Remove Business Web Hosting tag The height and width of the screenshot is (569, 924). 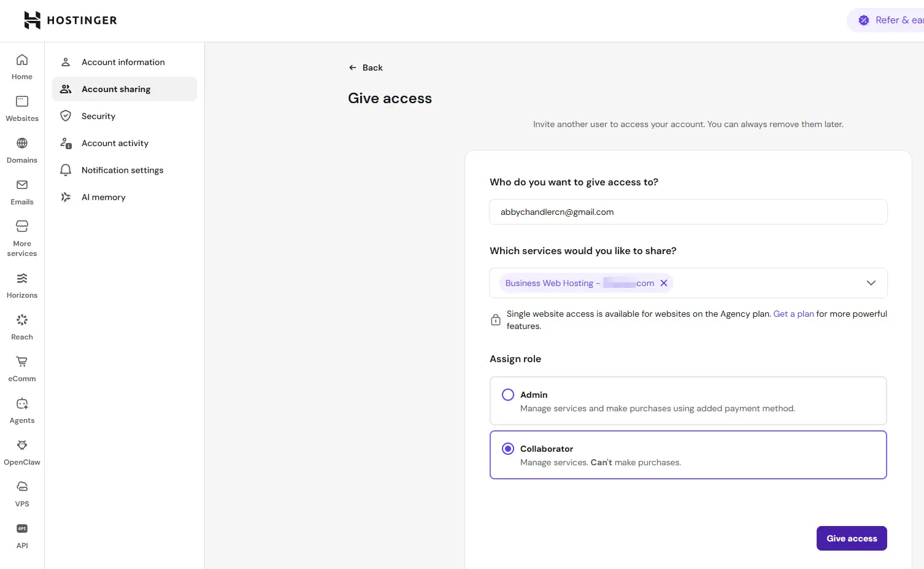click(x=664, y=283)
